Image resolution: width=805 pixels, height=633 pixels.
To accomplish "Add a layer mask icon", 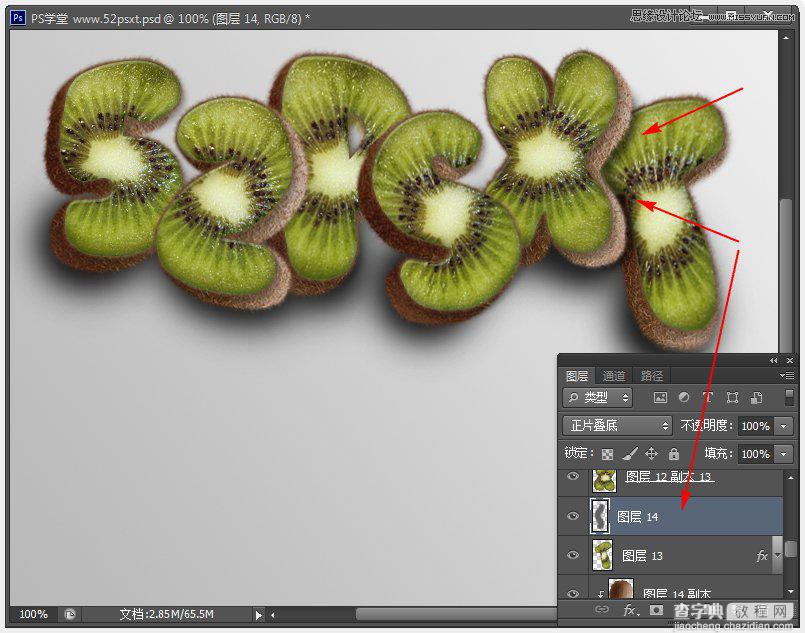I will pyautogui.click(x=656, y=609).
